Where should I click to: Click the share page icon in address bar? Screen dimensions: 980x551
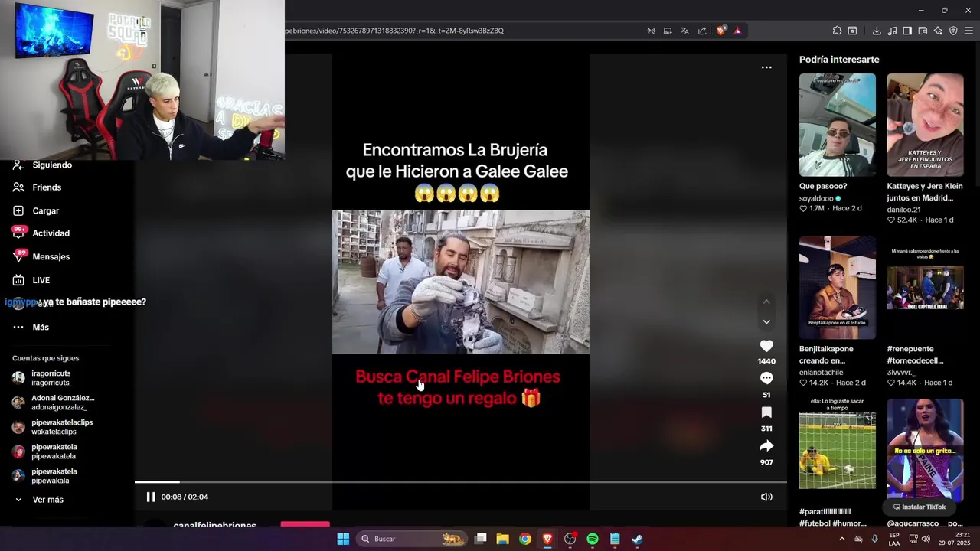702,31
